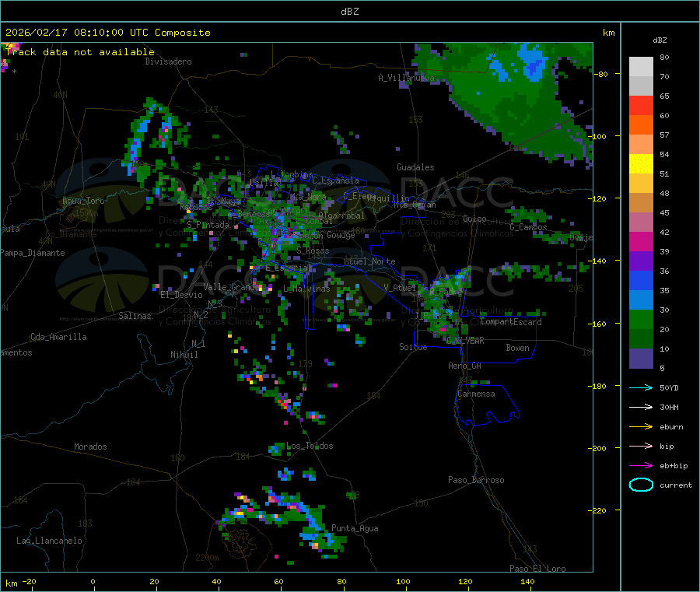Click the '100' km tick on bottom axis
The image size is (700, 592).
tap(403, 581)
